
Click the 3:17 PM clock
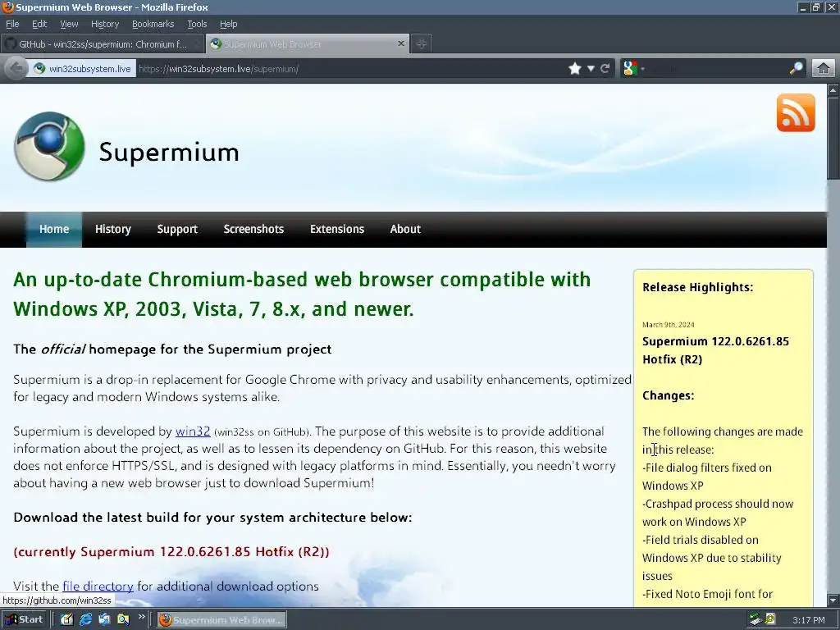click(x=808, y=620)
